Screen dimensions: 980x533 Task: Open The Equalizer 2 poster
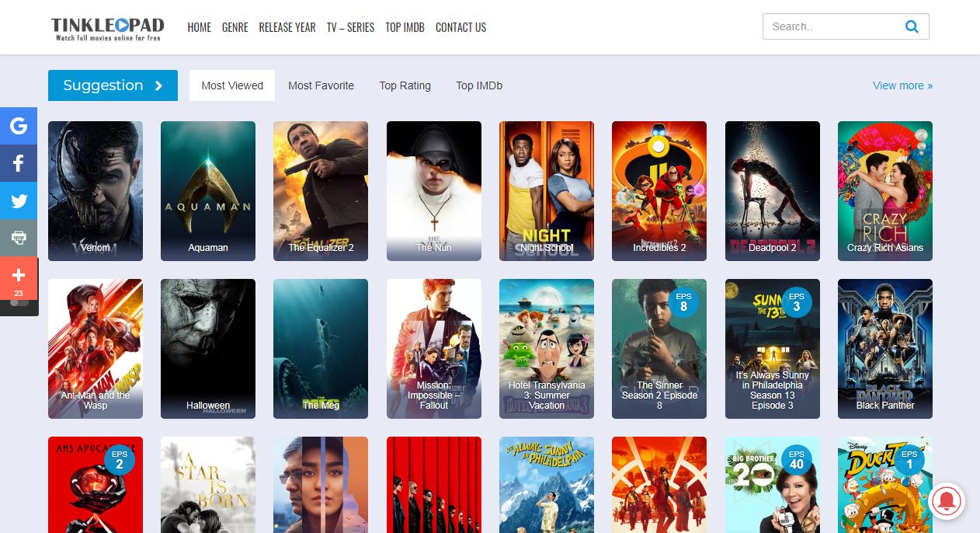[321, 191]
